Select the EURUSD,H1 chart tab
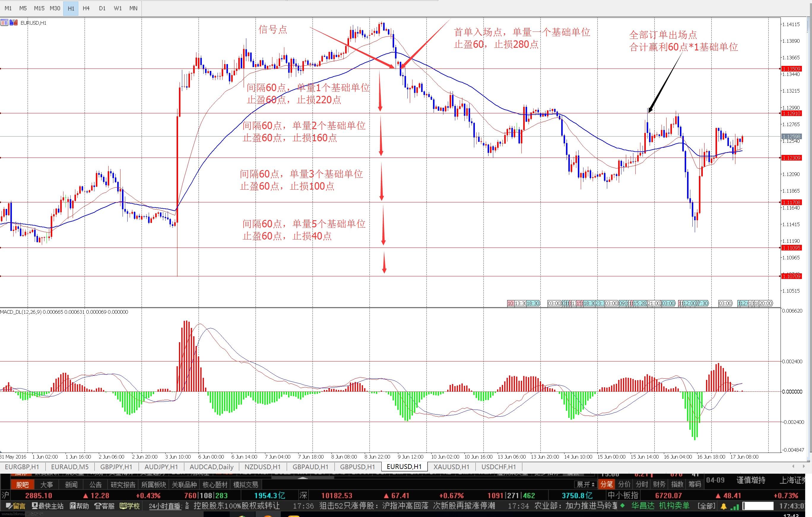This screenshot has width=812, height=517. 404,467
